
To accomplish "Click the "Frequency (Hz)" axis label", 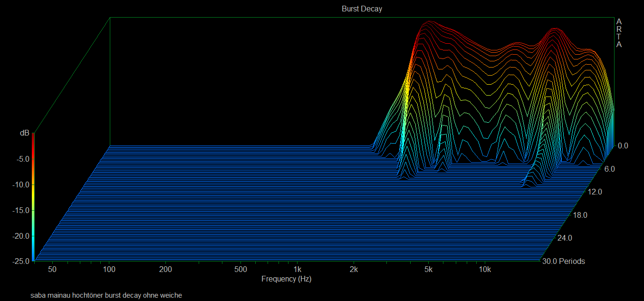I will point(286,279).
